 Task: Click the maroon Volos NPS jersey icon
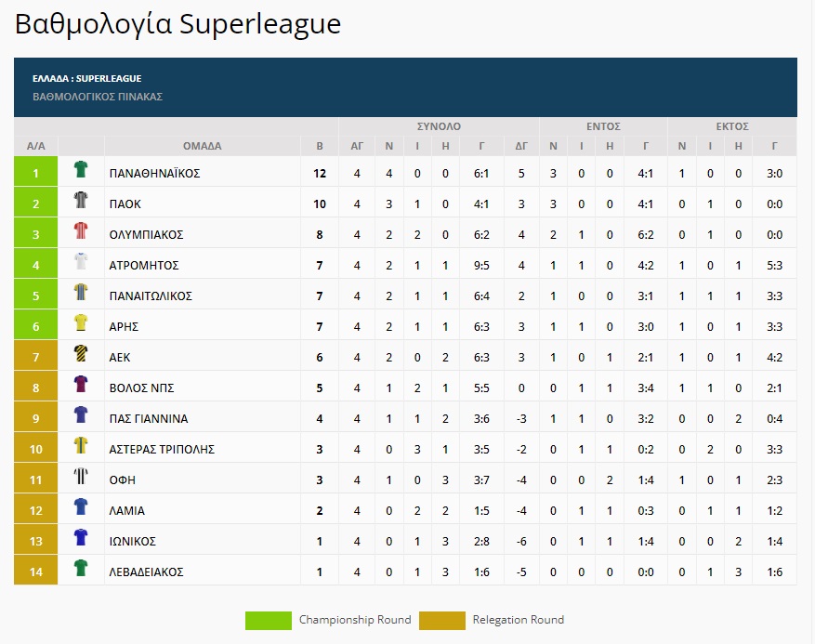[81, 384]
